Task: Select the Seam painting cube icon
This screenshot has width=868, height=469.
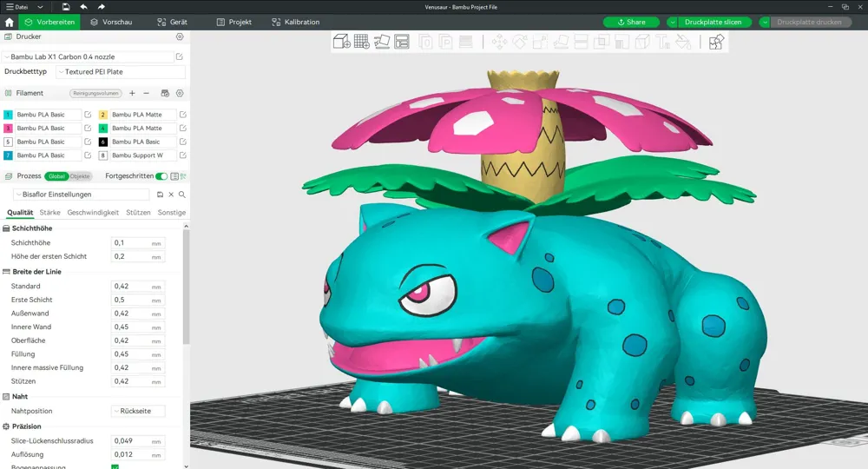Action: (642, 42)
